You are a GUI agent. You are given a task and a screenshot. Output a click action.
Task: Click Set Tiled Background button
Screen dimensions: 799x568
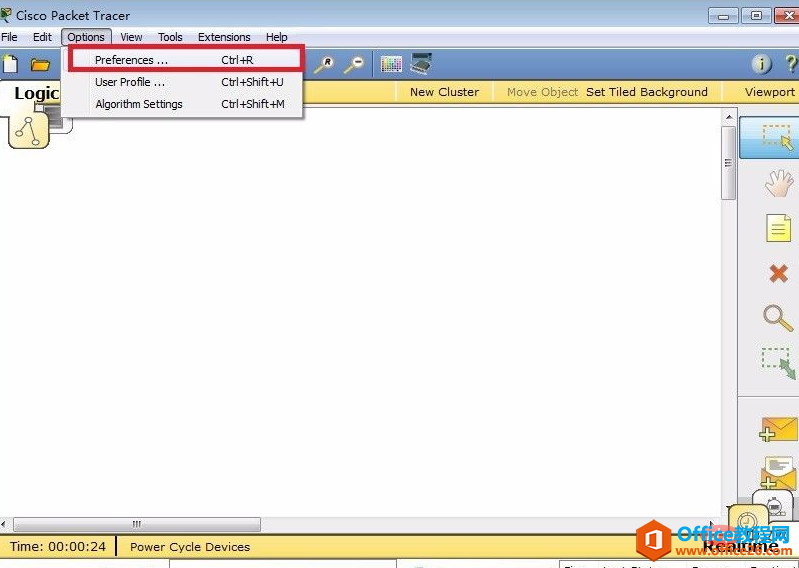tap(647, 92)
